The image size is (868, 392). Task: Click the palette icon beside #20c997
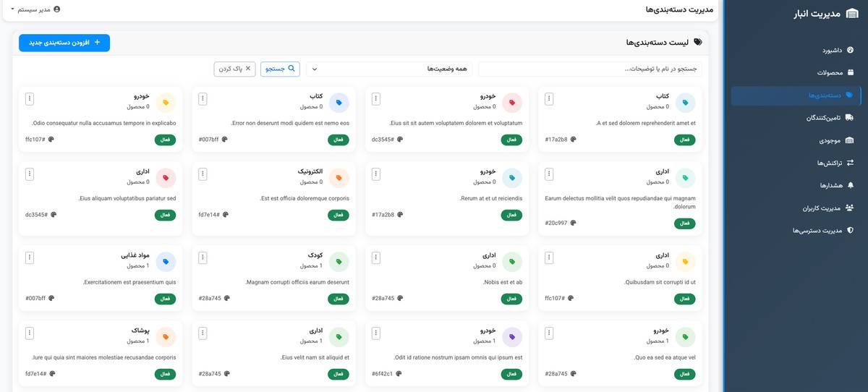[574, 223]
